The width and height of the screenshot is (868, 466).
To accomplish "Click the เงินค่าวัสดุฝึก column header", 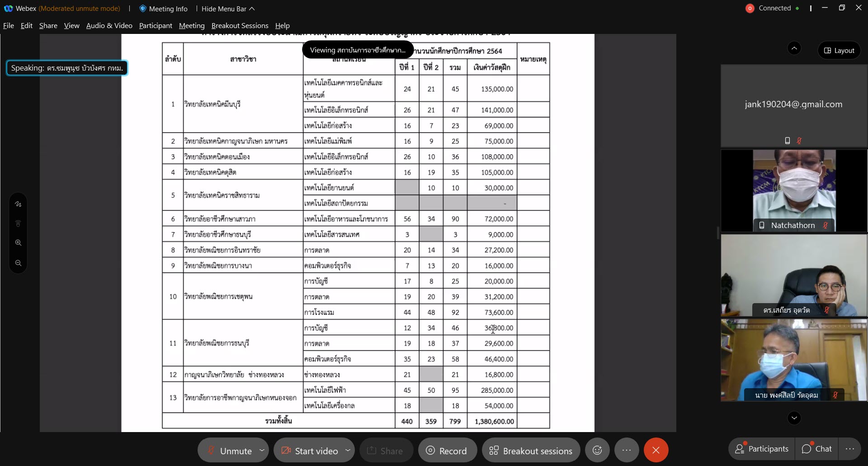I will pyautogui.click(x=492, y=67).
